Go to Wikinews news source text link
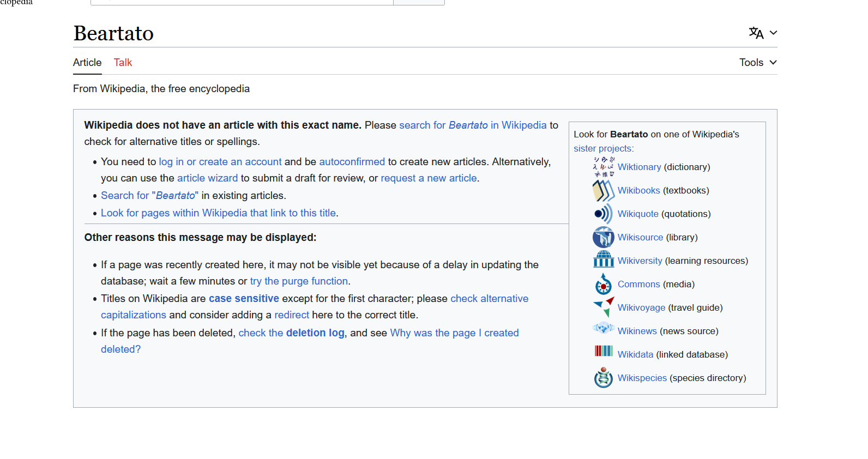 (637, 331)
